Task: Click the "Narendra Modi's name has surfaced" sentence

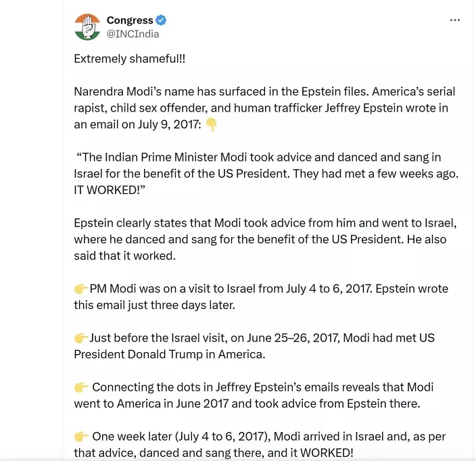Action: click(203, 92)
